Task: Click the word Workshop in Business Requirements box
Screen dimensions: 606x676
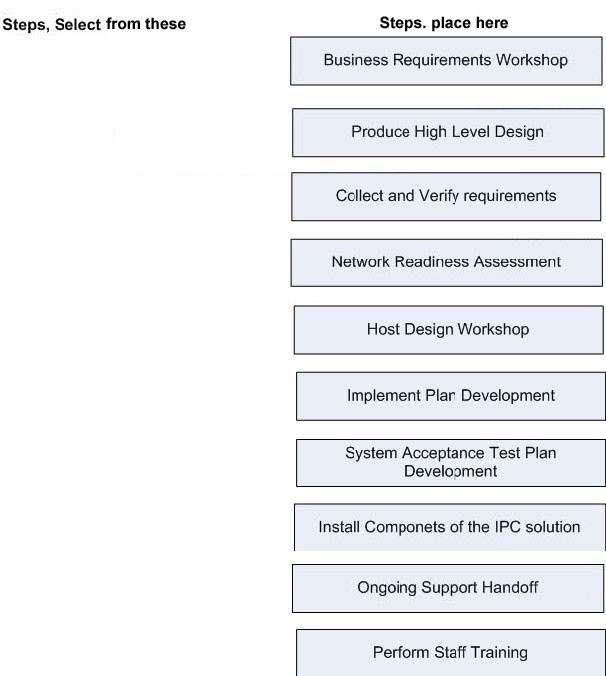Action: pyautogui.click(x=531, y=60)
